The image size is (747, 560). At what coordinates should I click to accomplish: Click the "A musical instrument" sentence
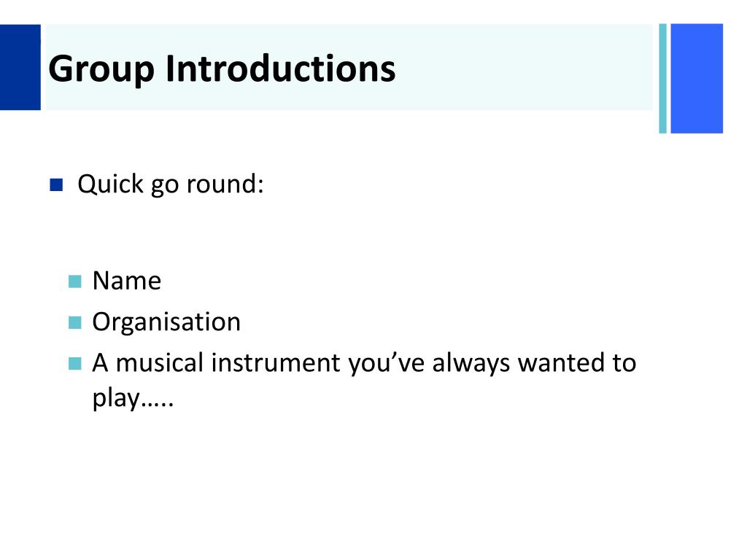tap(365, 381)
